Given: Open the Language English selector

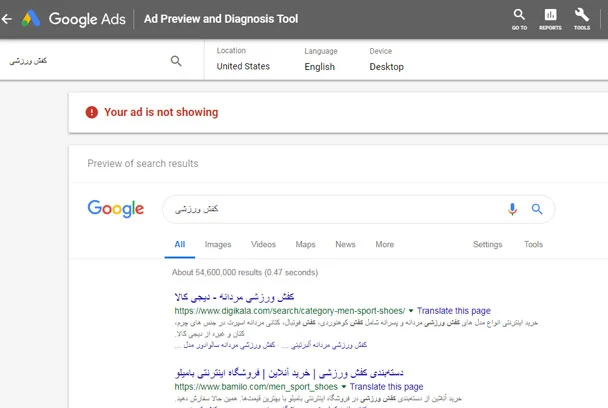Looking at the screenshot, I should [x=321, y=59].
